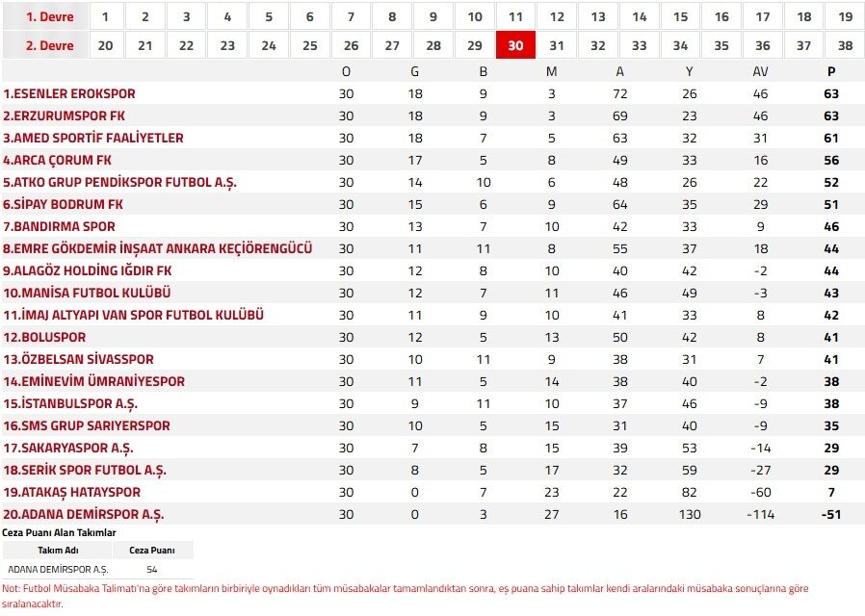This screenshot has width=865, height=616.
Task: Open Adana Demirspor A.Ş. standings link
Action: tap(74, 515)
